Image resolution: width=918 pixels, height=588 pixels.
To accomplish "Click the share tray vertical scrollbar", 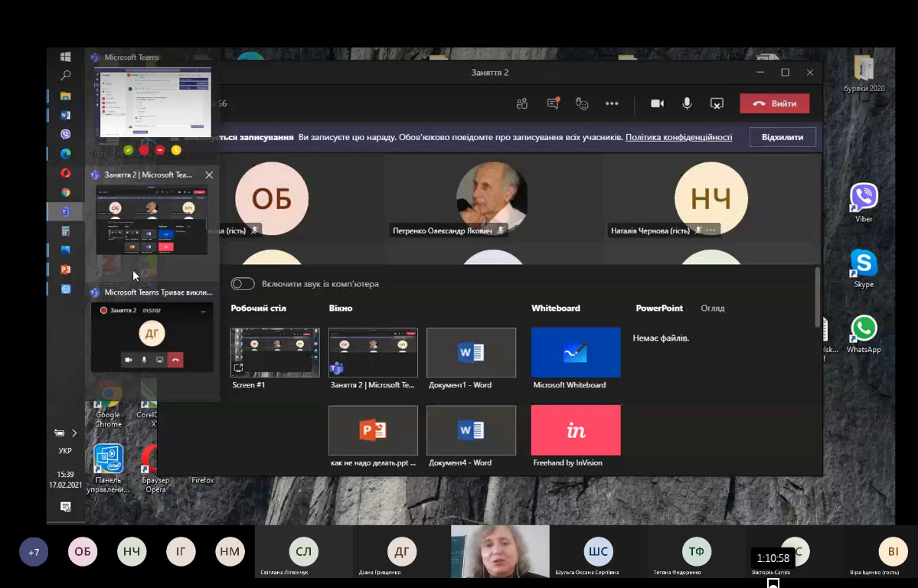I will coord(818,298).
